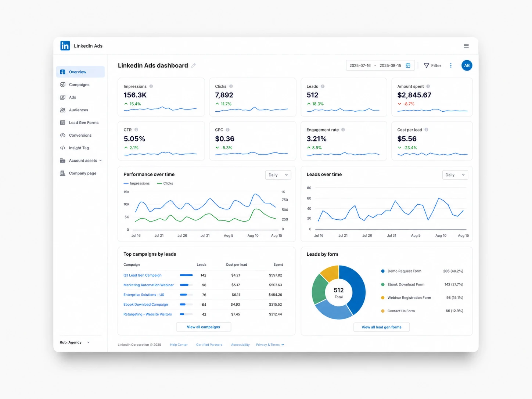Screen dimensions: 532x399
Task: Click the start date 2025-07-16 field
Action: (360, 65)
